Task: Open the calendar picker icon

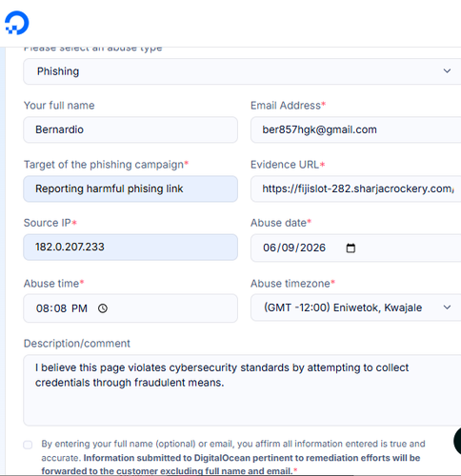Action: [x=351, y=248]
